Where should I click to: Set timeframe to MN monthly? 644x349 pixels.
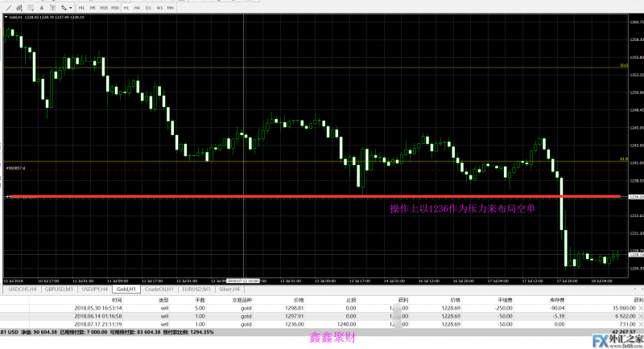point(171,6)
